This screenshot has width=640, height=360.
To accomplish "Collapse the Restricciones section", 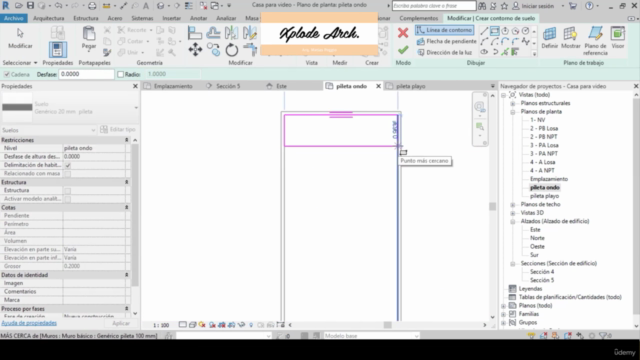I will coord(127,140).
